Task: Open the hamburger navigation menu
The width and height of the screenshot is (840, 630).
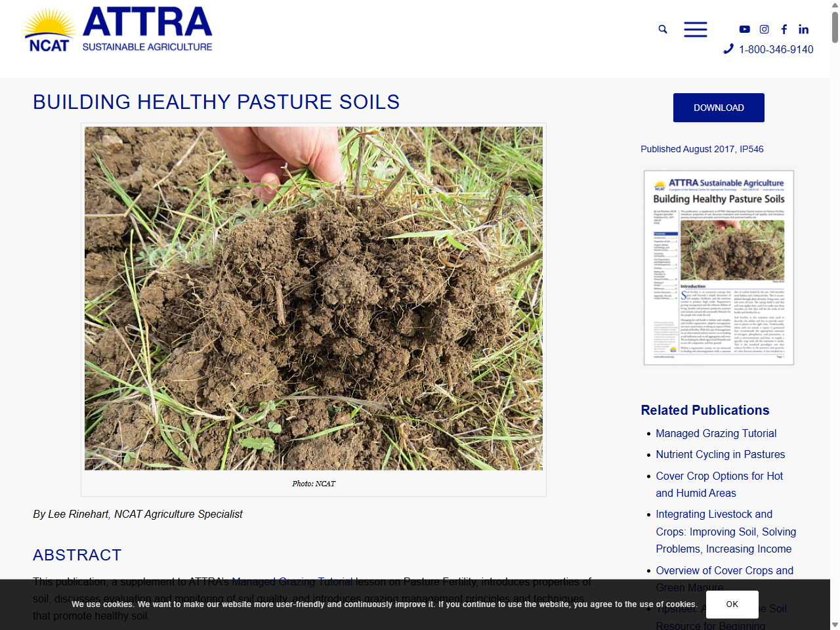Action: 695,29
